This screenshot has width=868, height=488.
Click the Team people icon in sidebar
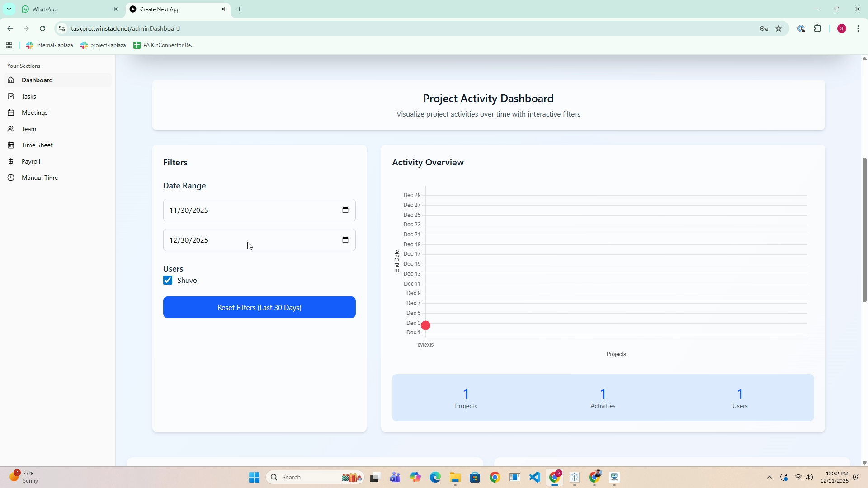11,129
